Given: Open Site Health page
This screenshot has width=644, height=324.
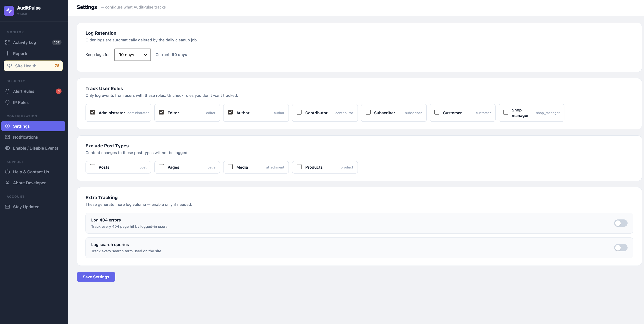Looking at the screenshot, I should 33,66.
